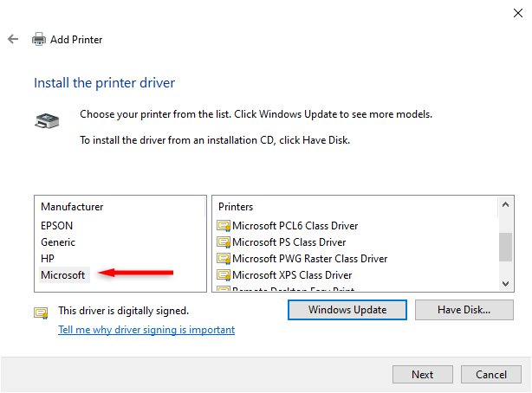Select Microsoft manufacturer entry
Image resolution: width=532 pixels, height=393 pixels.
pos(63,275)
